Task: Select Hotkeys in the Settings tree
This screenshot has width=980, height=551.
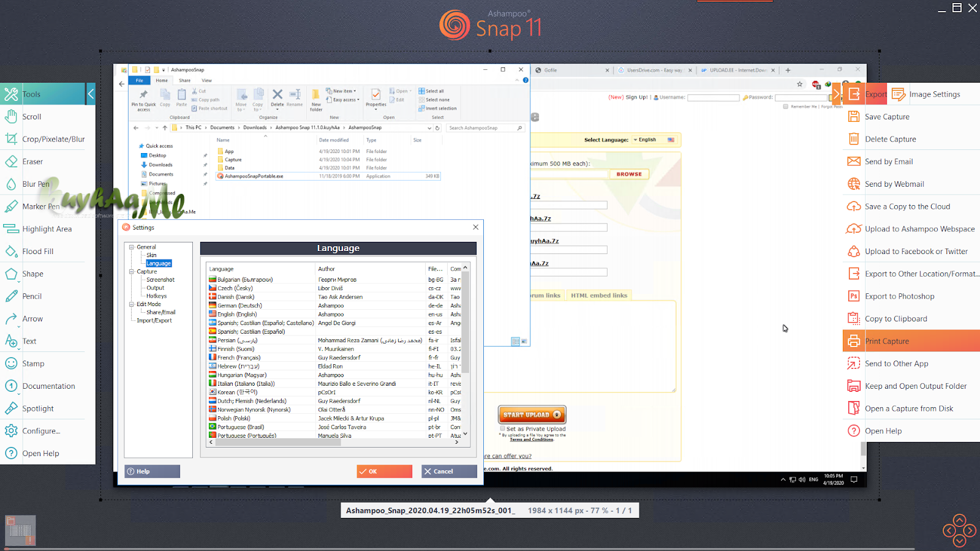Action: [x=156, y=296]
